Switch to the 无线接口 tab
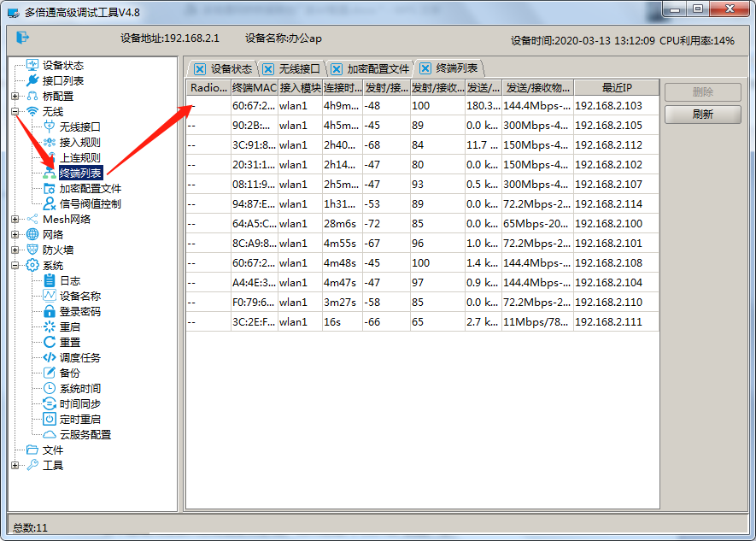Screen dimensions: 756x541 [x=299, y=69]
